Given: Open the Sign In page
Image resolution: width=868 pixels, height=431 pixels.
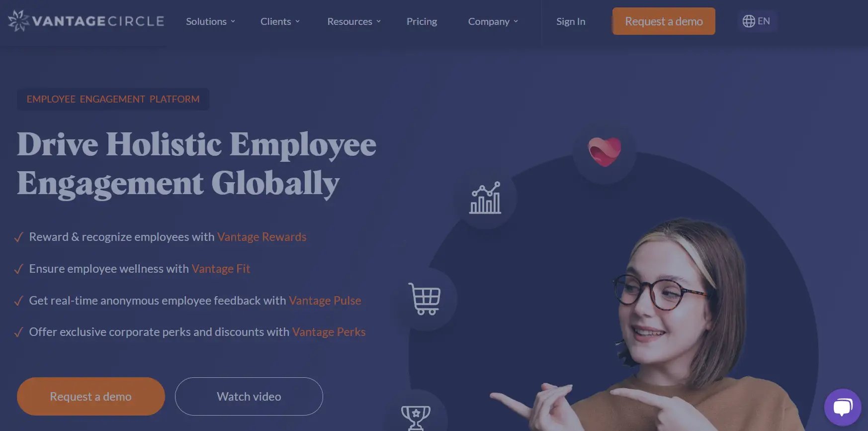Looking at the screenshot, I should (571, 21).
